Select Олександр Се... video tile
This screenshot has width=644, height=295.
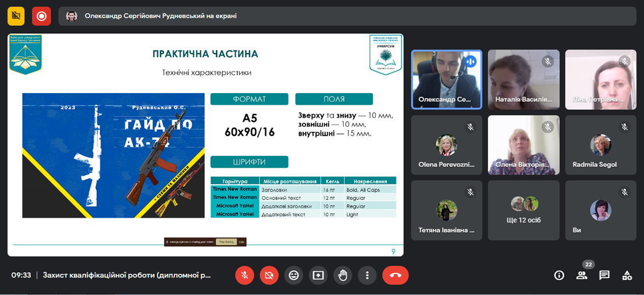[x=446, y=80]
